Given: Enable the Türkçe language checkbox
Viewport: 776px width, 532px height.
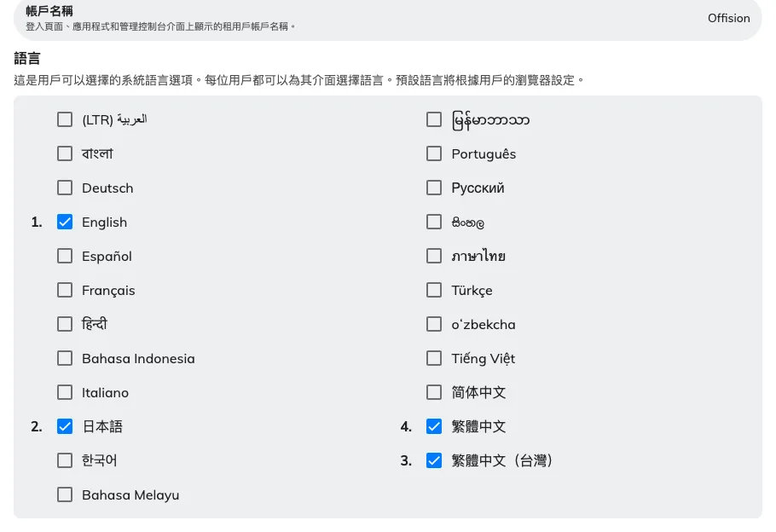Looking at the screenshot, I should click(x=434, y=290).
